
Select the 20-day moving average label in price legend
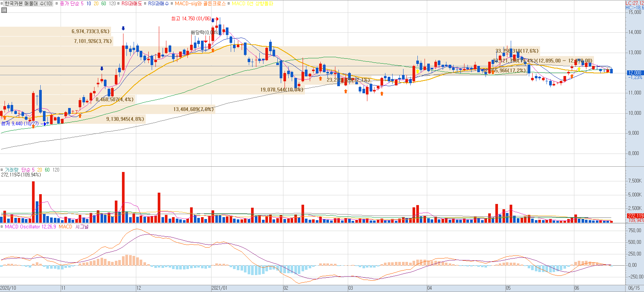point(96,3)
